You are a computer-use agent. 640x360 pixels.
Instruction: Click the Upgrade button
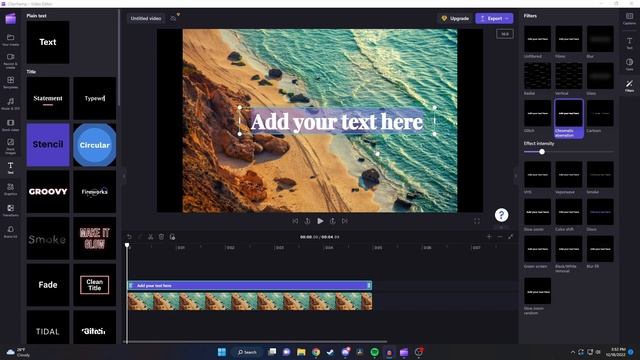455,18
